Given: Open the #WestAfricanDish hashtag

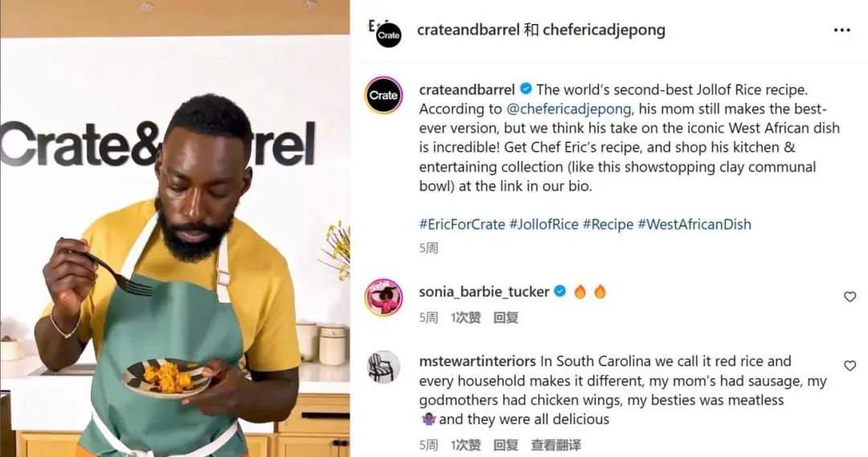Looking at the screenshot, I should tap(694, 225).
